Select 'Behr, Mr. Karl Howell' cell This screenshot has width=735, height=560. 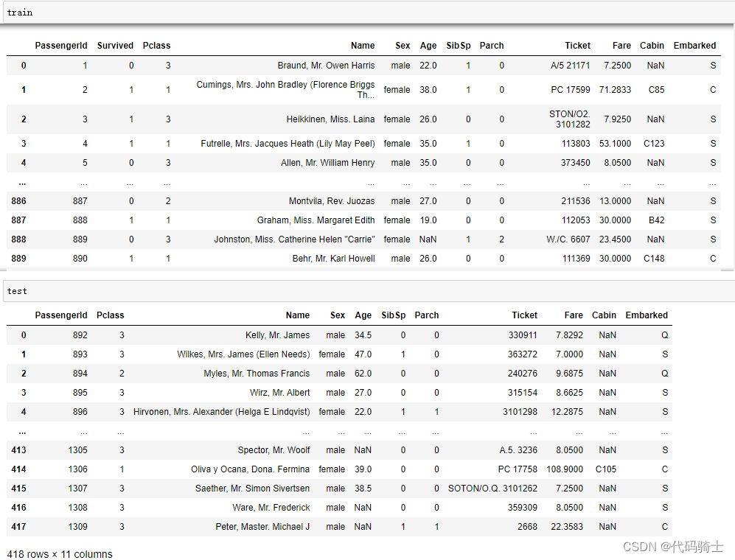pyautogui.click(x=333, y=259)
